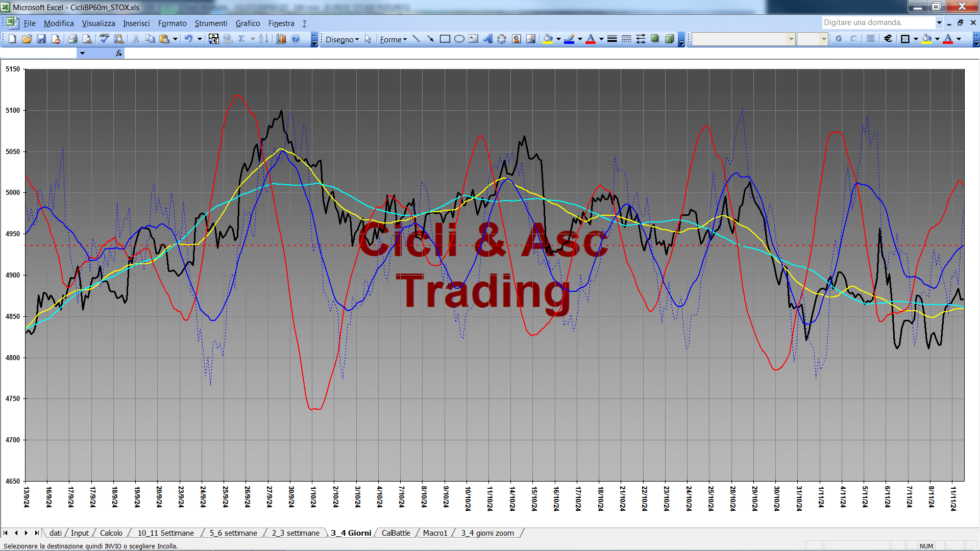
Task: Click the Euro currency format icon
Action: pos(888,39)
